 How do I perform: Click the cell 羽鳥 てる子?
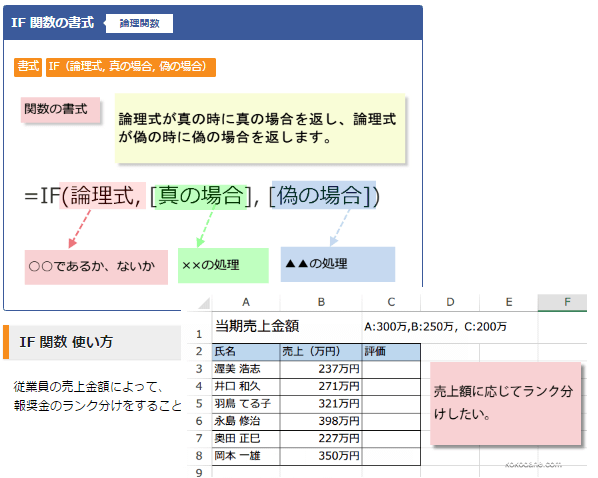[246, 404]
